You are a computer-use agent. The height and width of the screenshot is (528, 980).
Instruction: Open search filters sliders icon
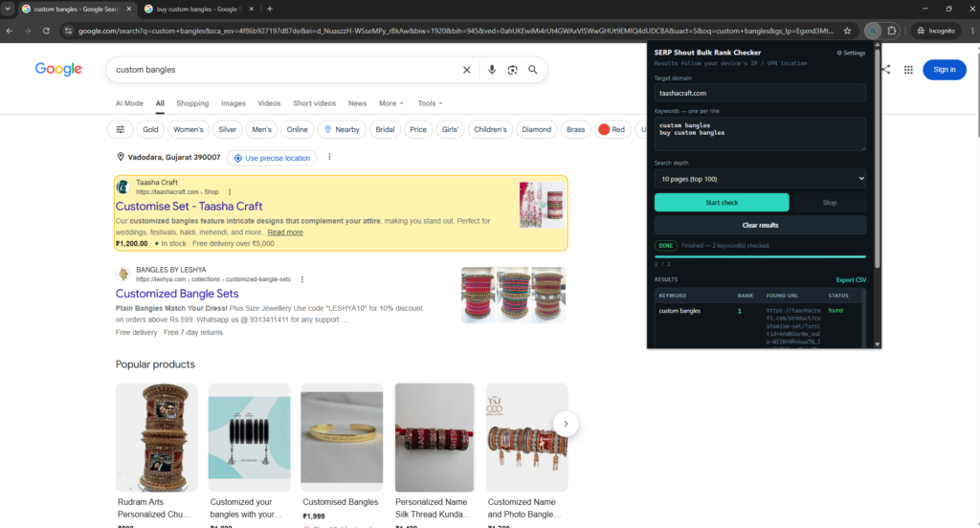click(120, 129)
